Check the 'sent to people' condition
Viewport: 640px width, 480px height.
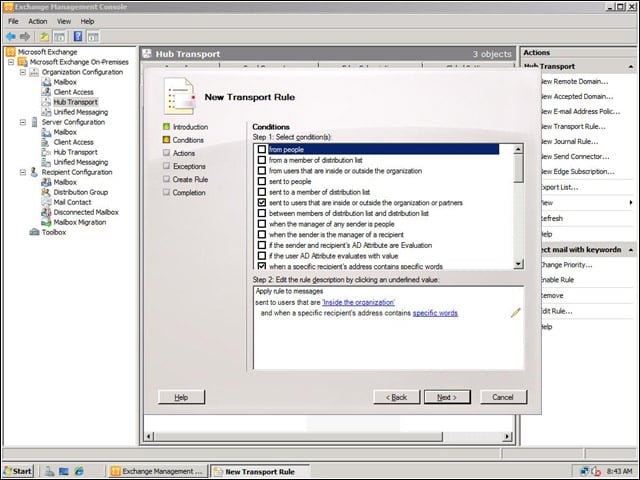262,181
